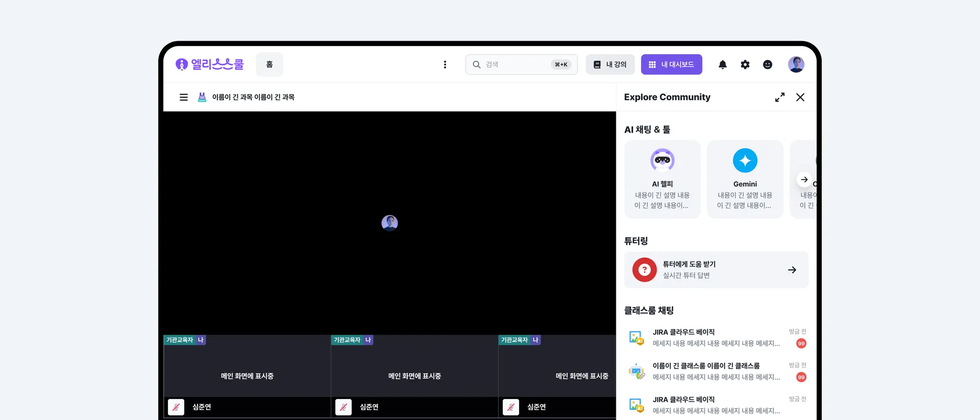
Task: Open the three-dot more options menu
Action: tap(445, 64)
